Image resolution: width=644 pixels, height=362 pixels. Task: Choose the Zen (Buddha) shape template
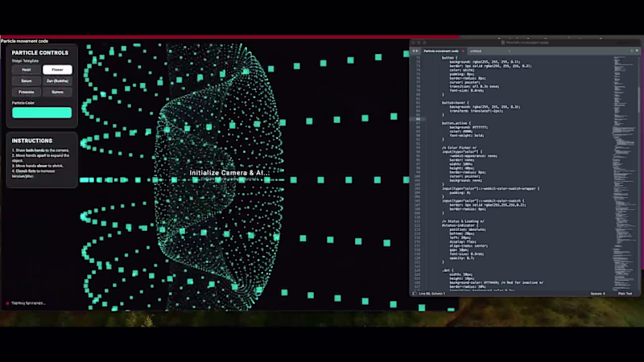[x=57, y=81]
